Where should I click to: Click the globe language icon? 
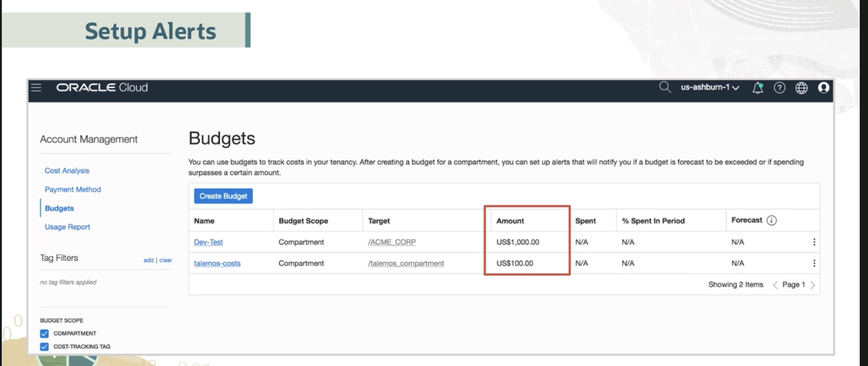click(801, 88)
